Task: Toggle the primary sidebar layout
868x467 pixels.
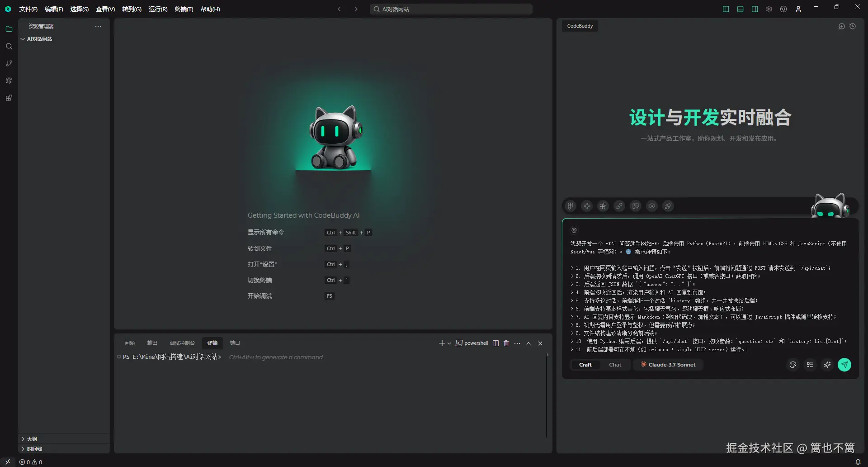Action: [x=726, y=9]
